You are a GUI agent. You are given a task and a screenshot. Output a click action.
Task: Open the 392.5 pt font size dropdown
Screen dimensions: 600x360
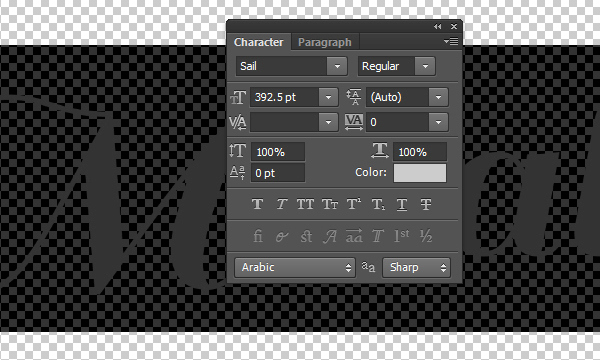[x=328, y=97]
